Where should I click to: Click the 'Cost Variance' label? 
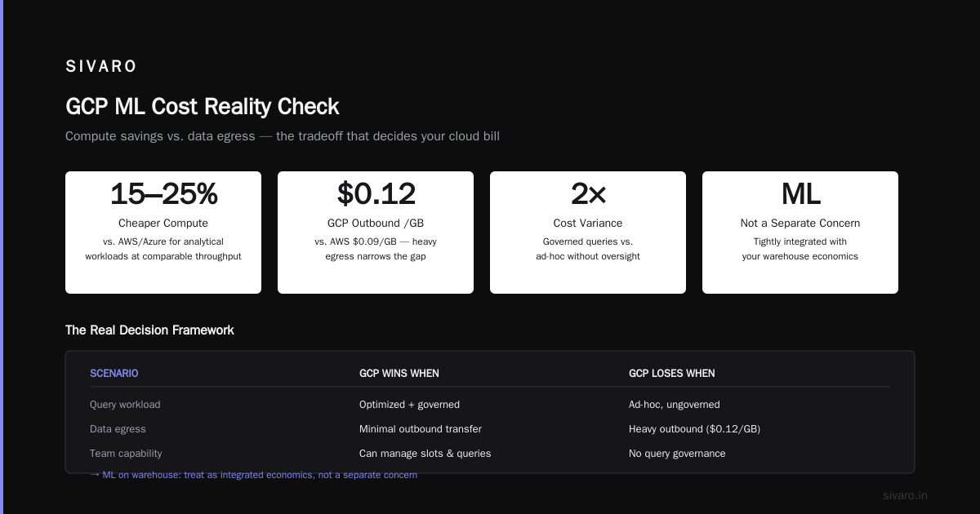pos(588,223)
